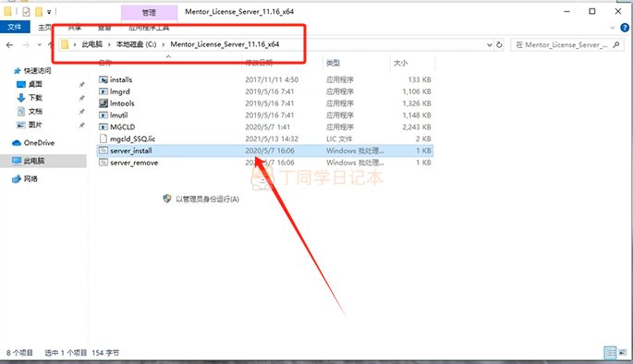This screenshot has width=633, height=364.
Task: Switch to large icons view layout
Action: point(623,353)
